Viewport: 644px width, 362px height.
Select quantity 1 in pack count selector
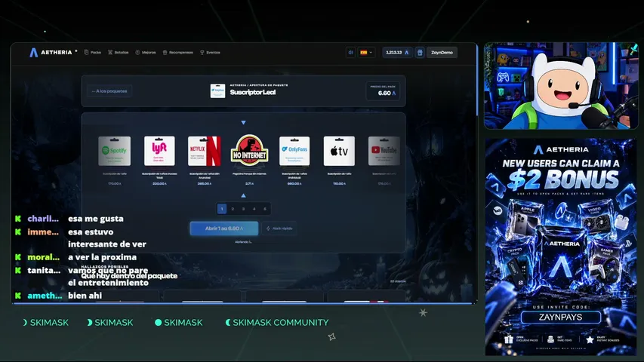(222, 209)
